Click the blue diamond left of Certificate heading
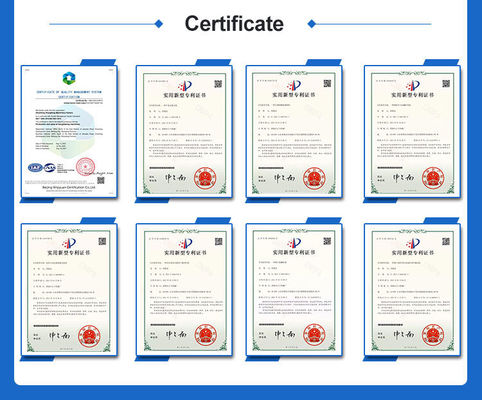This screenshot has height=400, width=482. [x=159, y=24]
